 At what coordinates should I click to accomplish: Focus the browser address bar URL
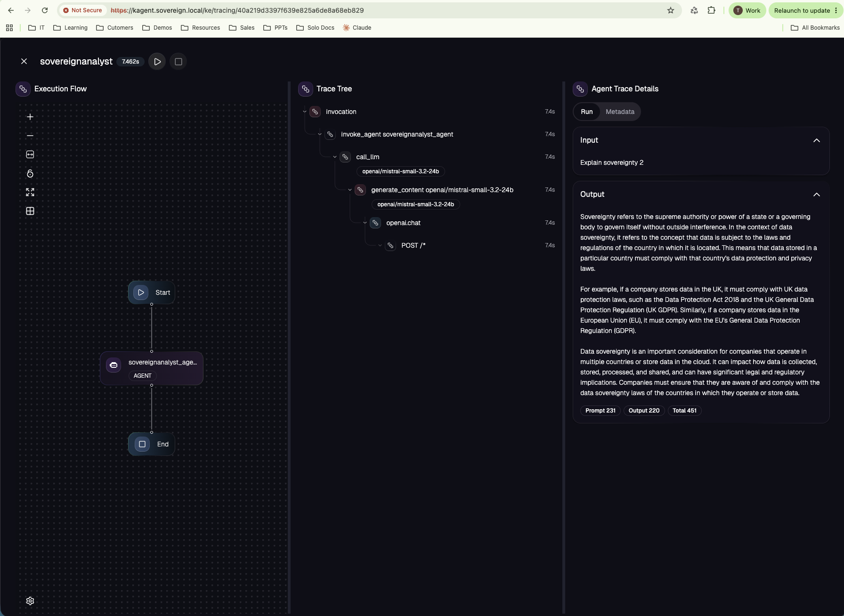[237, 10]
